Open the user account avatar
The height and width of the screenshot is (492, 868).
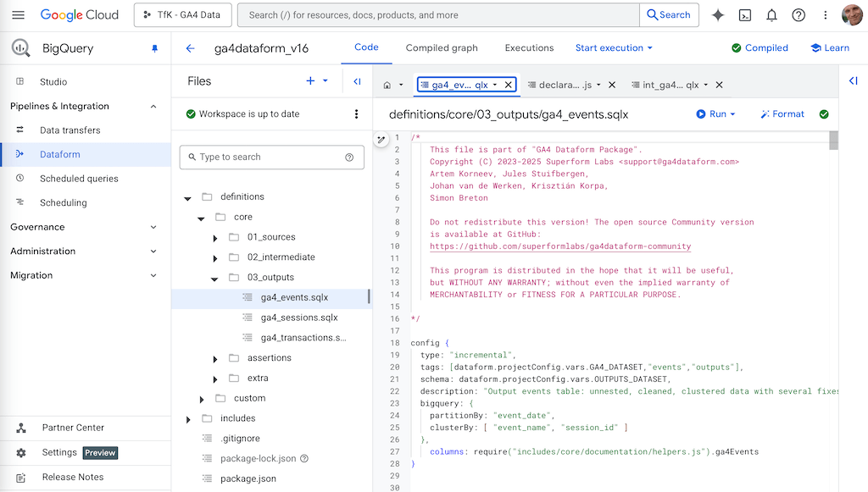(851, 15)
